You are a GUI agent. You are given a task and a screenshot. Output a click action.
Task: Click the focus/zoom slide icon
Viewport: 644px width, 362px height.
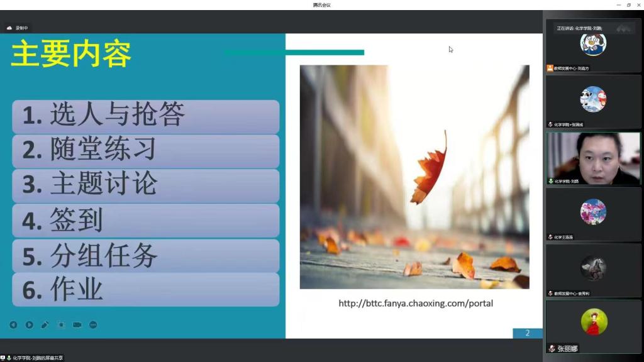[61, 325]
